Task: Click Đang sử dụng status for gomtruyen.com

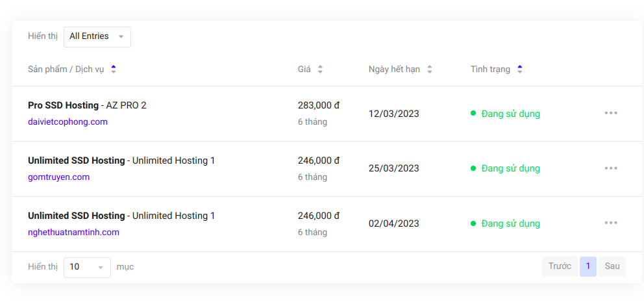Action: (x=510, y=168)
